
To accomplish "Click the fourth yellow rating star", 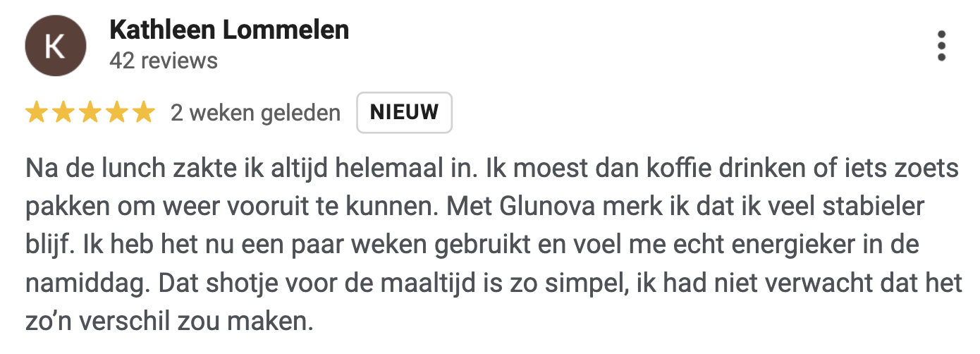I will [116, 113].
